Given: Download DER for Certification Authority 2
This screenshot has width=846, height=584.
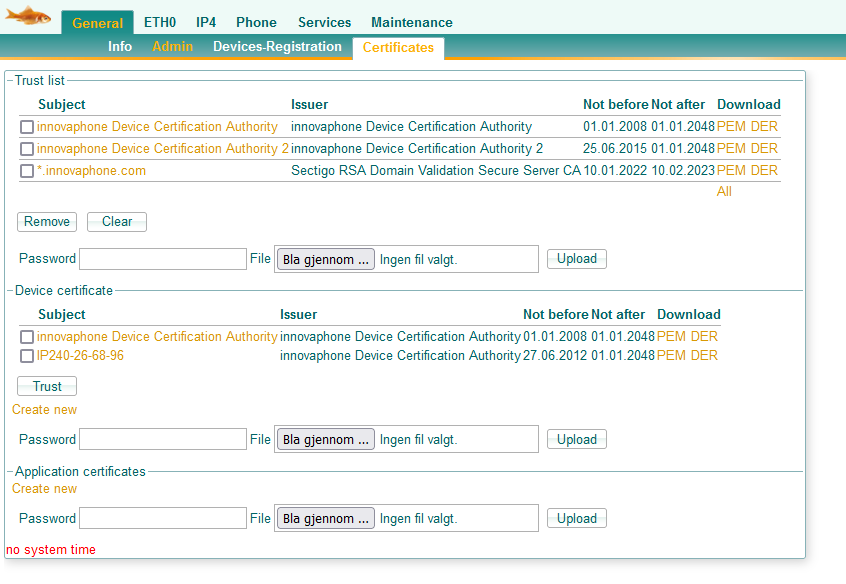Looking at the screenshot, I should 764,148.
